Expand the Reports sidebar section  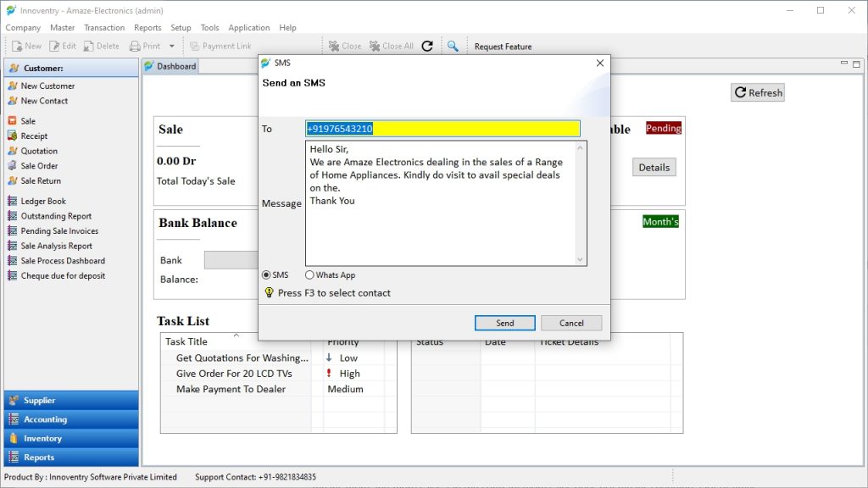coord(71,457)
